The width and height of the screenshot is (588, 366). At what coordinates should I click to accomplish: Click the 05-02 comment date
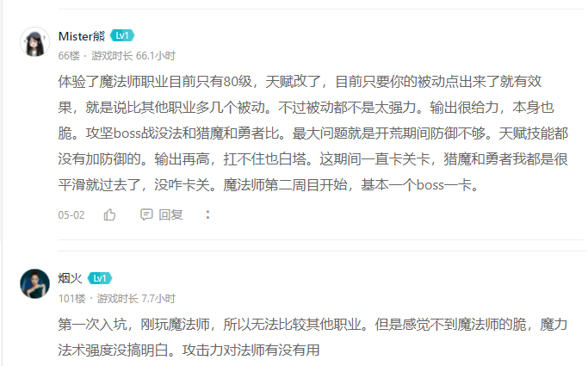(x=71, y=215)
